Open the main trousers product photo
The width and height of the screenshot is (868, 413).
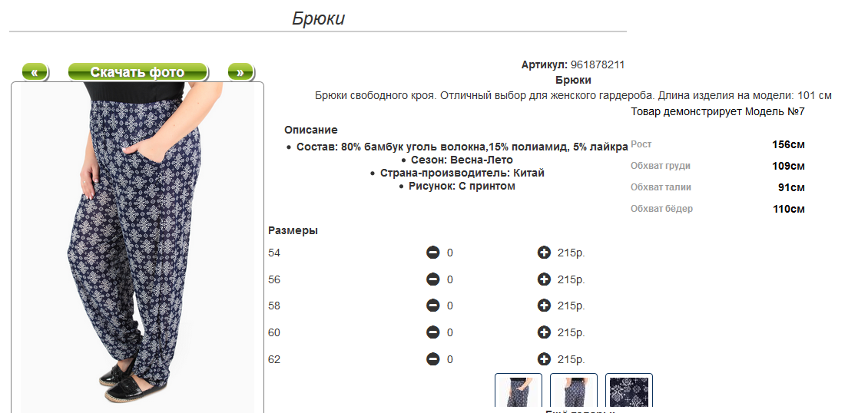click(x=137, y=248)
